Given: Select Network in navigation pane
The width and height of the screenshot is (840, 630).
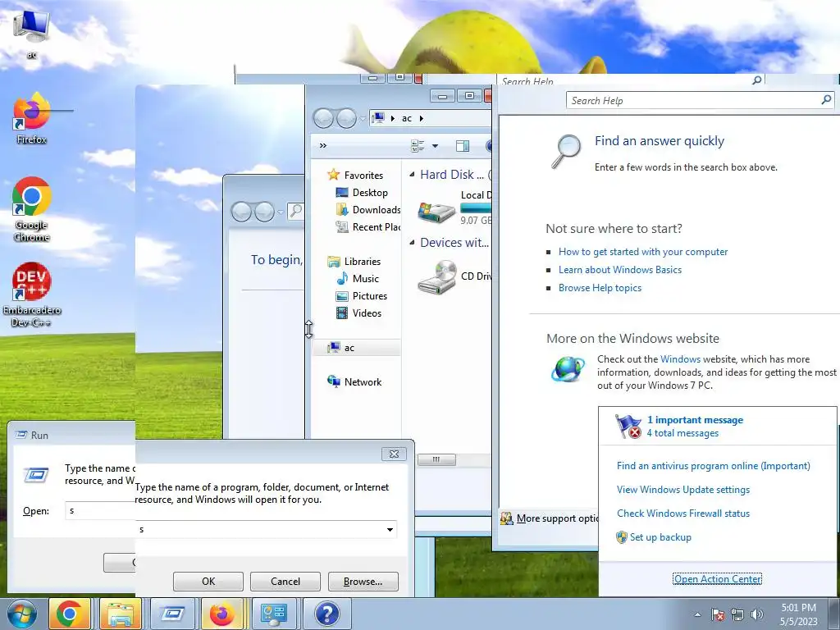Looking at the screenshot, I should point(354,382).
